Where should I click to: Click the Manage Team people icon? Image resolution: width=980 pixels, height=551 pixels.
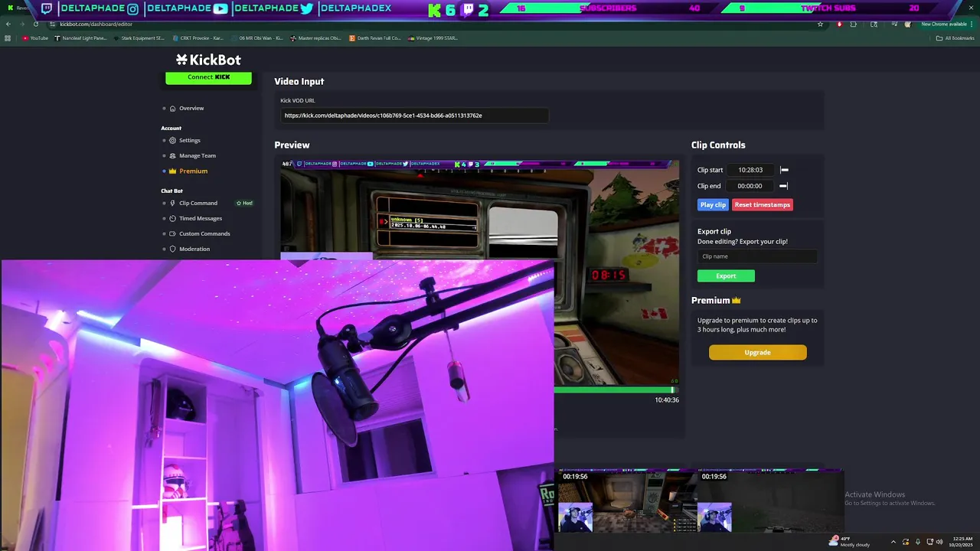pos(173,156)
